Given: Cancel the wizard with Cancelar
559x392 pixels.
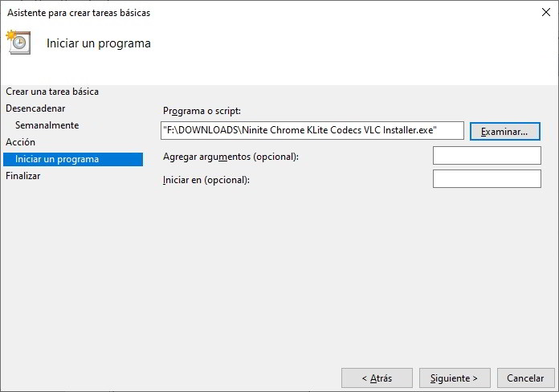Looking at the screenshot, I should [525, 378].
